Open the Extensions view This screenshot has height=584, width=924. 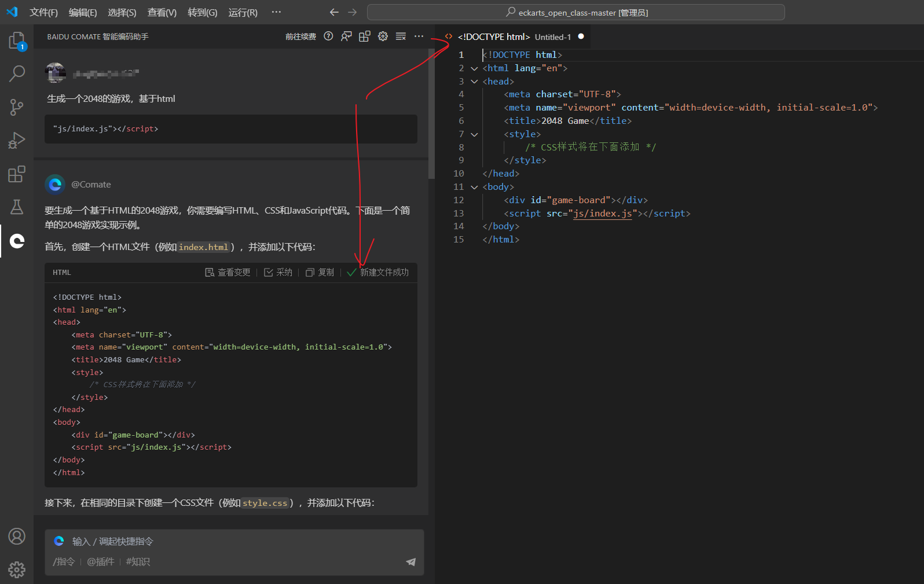pos(17,174)
